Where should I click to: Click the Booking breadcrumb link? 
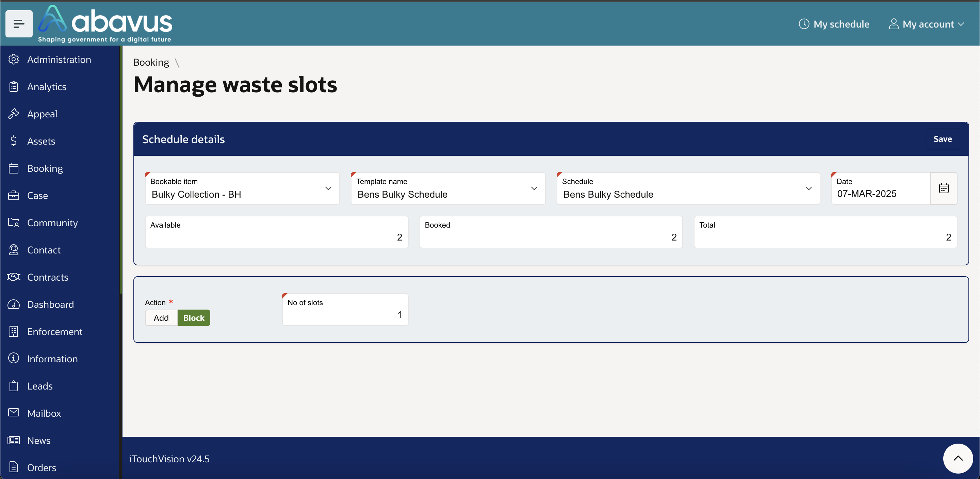coord(151,62)
